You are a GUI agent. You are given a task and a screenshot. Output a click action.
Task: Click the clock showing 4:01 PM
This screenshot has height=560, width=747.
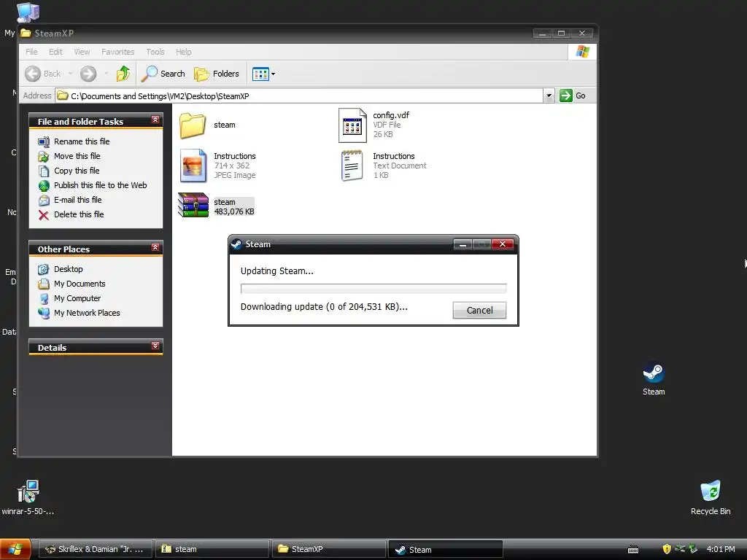point(720,549)
